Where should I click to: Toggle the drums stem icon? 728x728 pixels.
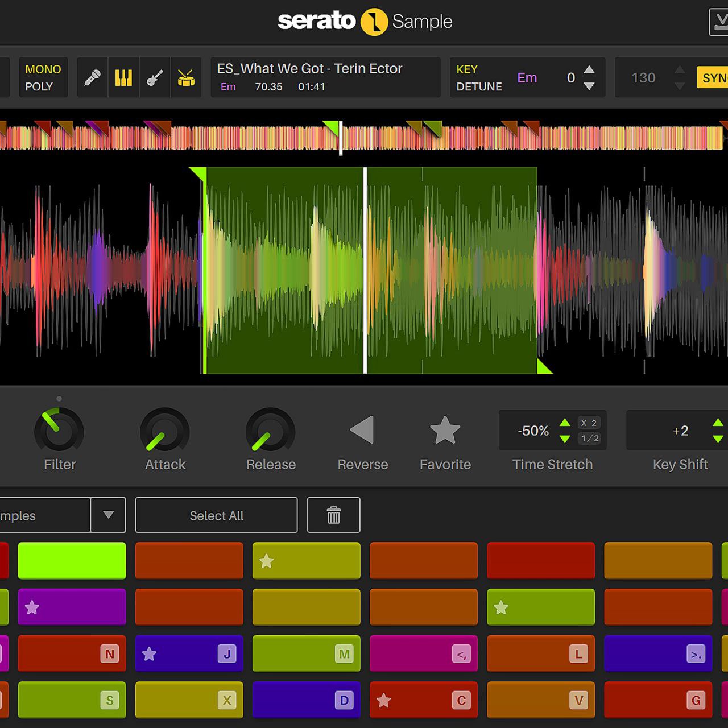(x=186, y=77)
